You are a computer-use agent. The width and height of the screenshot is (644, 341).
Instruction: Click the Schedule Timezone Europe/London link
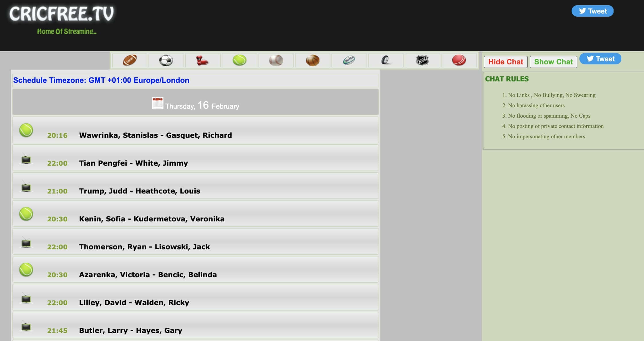click(101, 80)
